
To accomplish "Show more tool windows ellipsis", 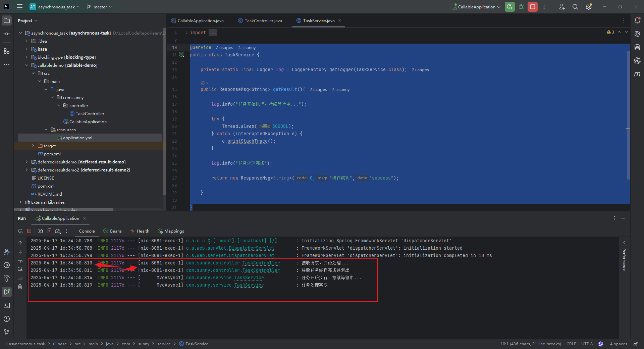I will pyautogui.click(x=7, y=64).
